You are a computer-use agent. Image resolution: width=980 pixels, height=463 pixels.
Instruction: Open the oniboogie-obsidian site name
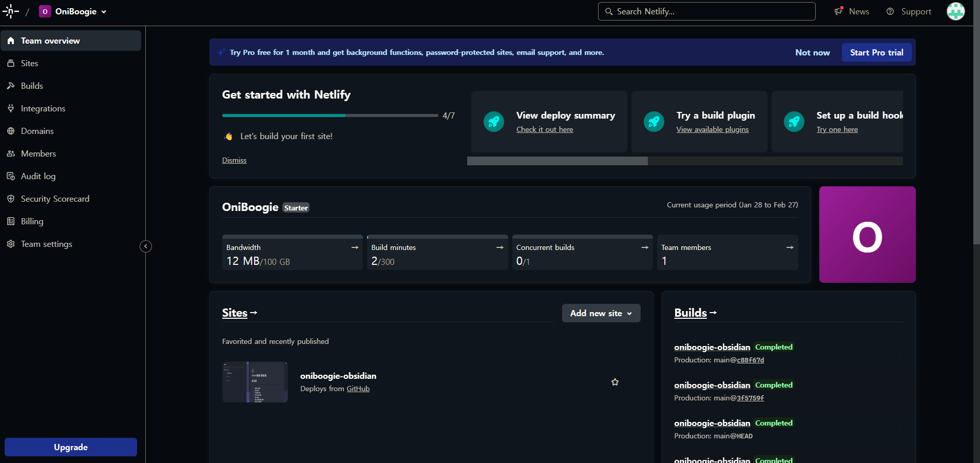pos(338,376)
